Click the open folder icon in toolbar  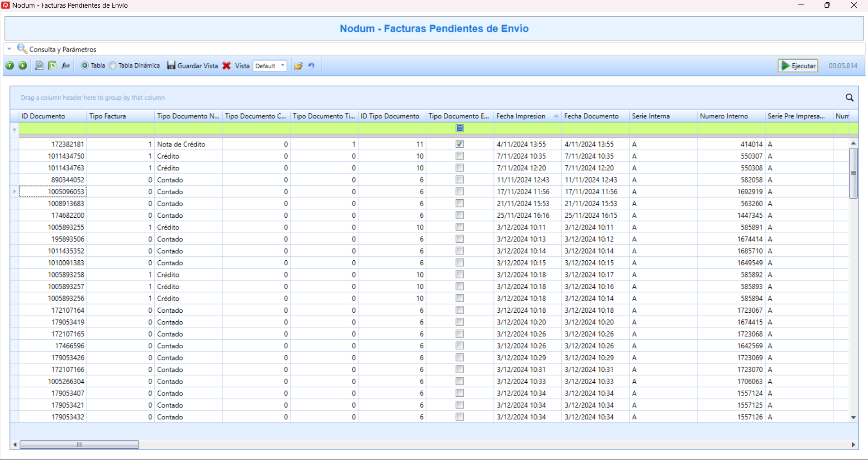click(x=298, y=66)
